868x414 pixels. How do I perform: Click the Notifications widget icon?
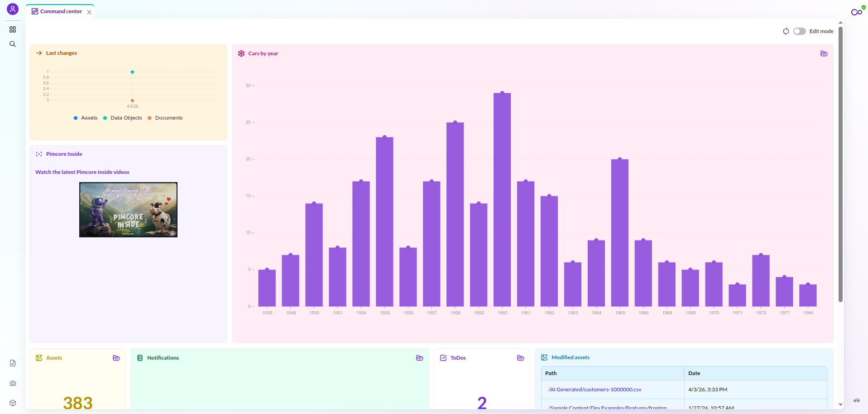[x=140, y=358]
